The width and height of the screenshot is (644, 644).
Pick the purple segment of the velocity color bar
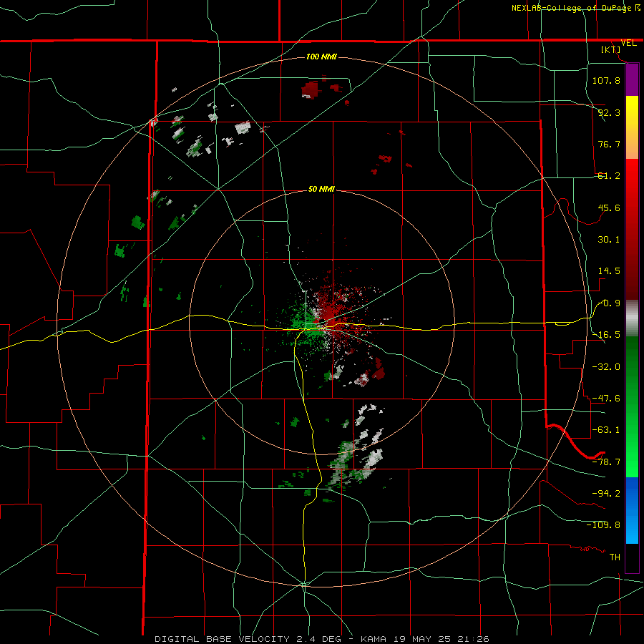tap(632, 80)
